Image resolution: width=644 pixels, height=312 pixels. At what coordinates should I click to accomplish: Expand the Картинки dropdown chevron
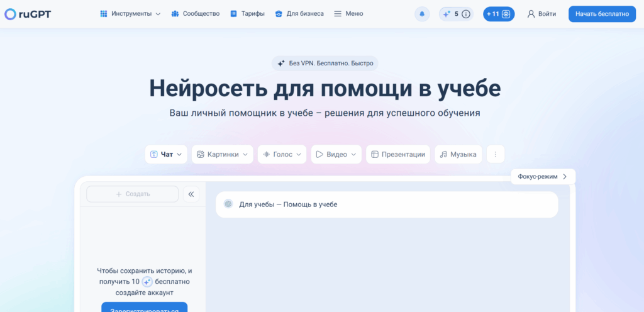[245, 155]
